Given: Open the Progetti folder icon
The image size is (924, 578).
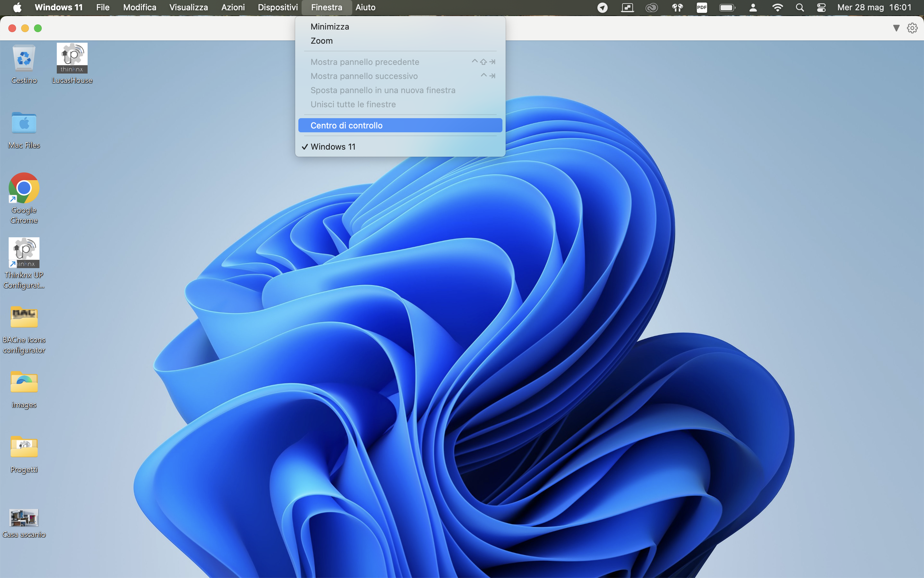Looking at the screenshot, I should tap(24, 447).
